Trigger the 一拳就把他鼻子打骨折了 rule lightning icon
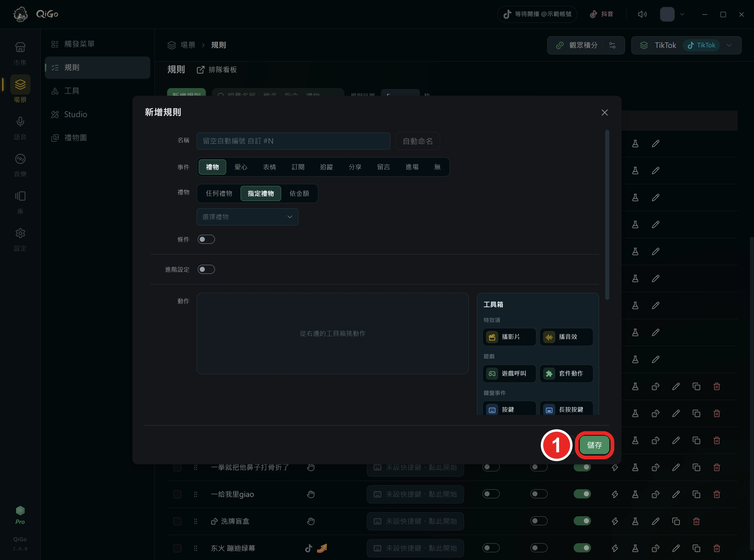The height and width of the screenshot is (560, 754). pyautogui.click(x=615, y=467)
